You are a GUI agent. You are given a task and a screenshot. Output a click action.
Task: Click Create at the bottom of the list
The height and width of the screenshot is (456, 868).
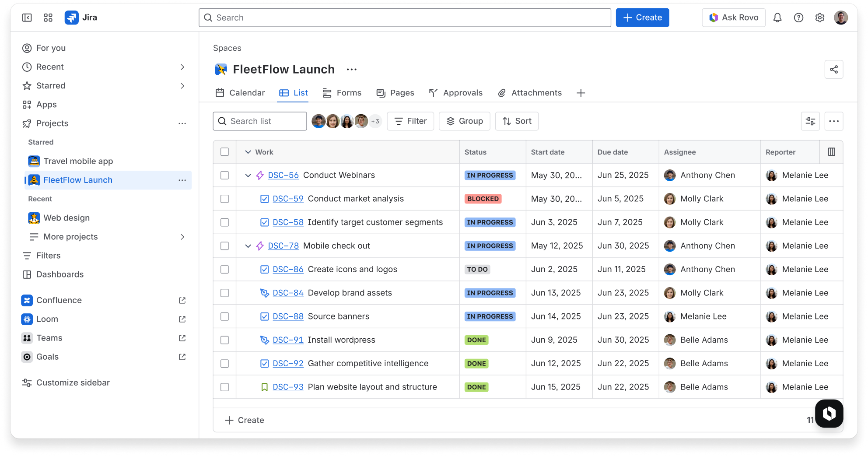tap(245, 420)
